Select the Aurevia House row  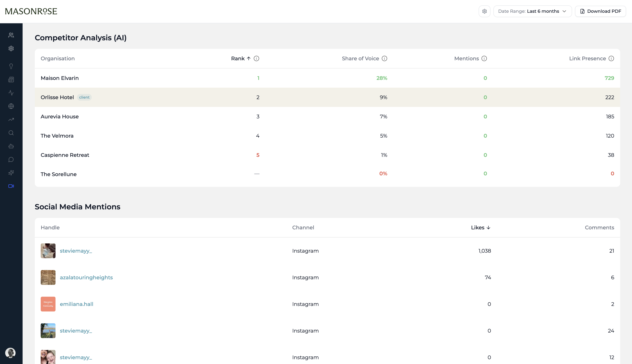(x=327, y=117)
